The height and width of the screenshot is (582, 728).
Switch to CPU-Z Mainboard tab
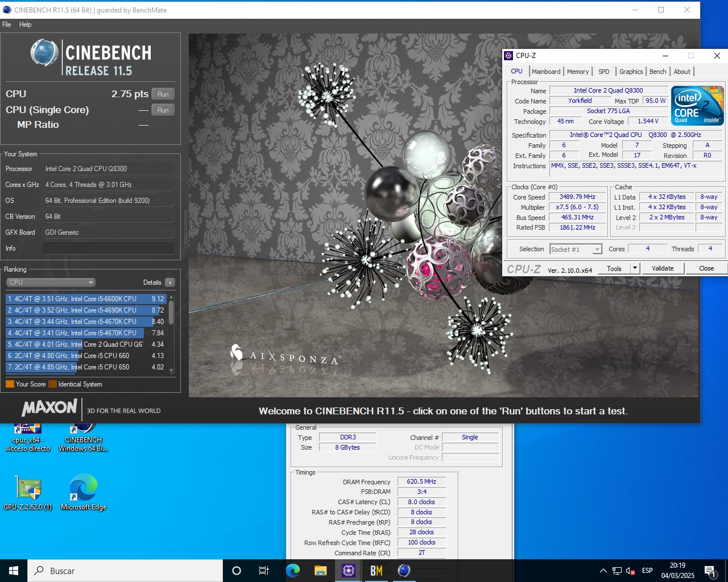pyautogui.click(x=546, y=72)
